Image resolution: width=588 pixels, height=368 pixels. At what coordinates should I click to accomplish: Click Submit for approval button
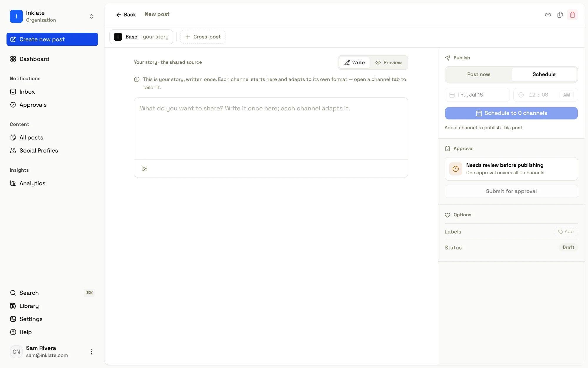(511, 191)
